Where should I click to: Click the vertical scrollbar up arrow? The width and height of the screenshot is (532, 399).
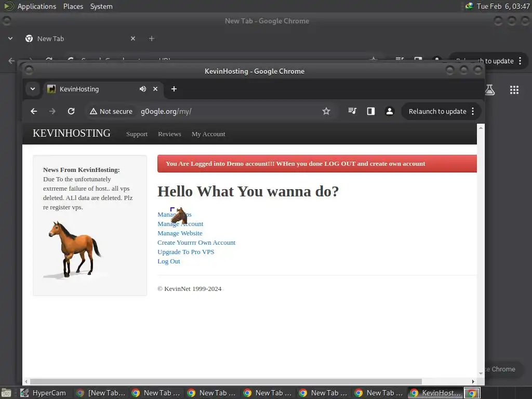481,128
